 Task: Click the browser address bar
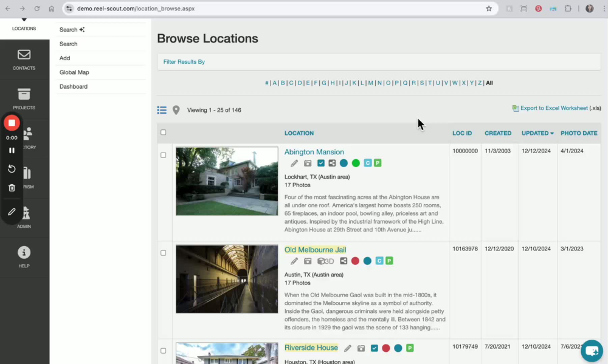[279, 9]
